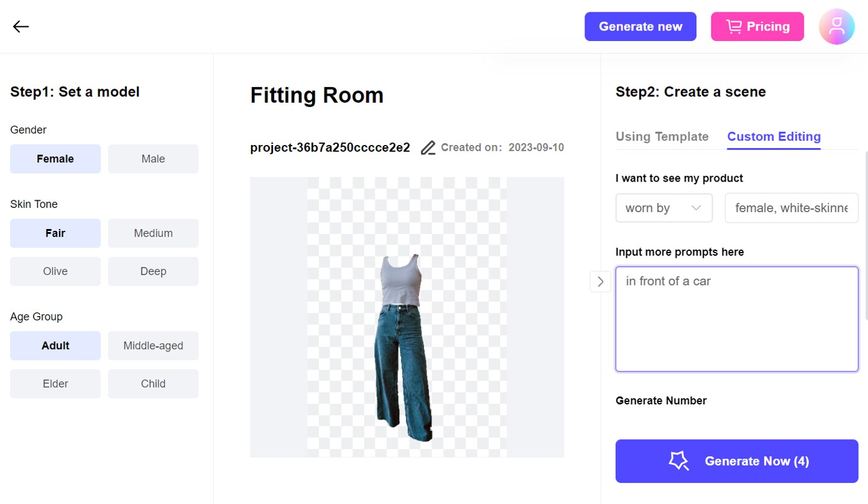
Task: Set the age group to Child
Action: point(153,383)
